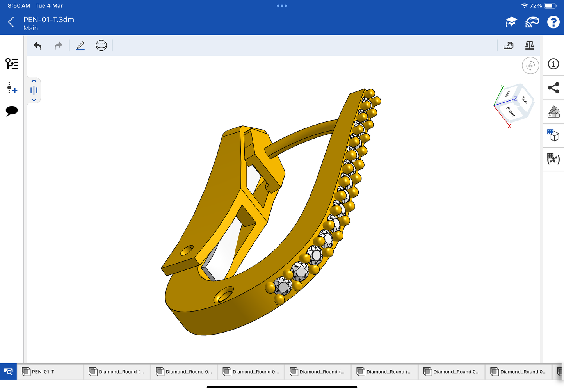Open the feature list panel
Viewport: 564px width, 392px height.
12,64
